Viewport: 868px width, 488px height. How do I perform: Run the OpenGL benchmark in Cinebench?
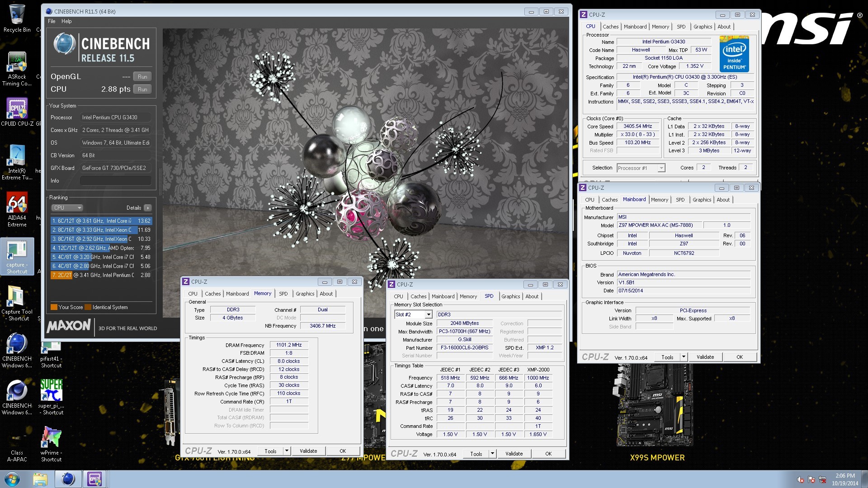(142, 77)
